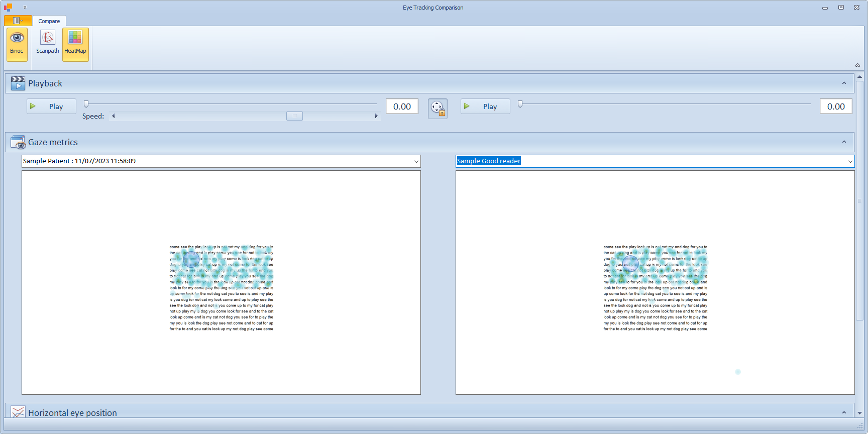Click the left playback time field
868x434 pixels.
point(402,106)
